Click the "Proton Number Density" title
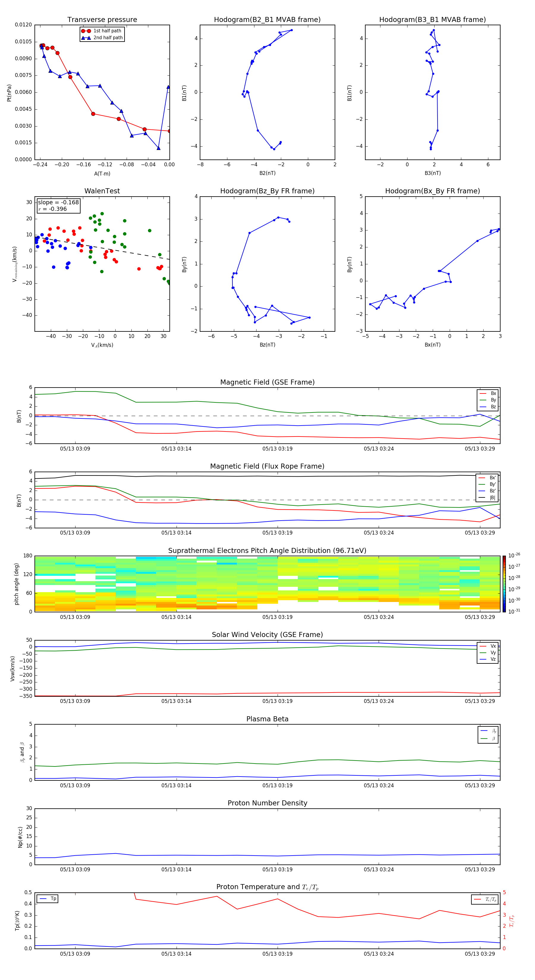Viewport: 535px width, 980px height. (267, 803)
